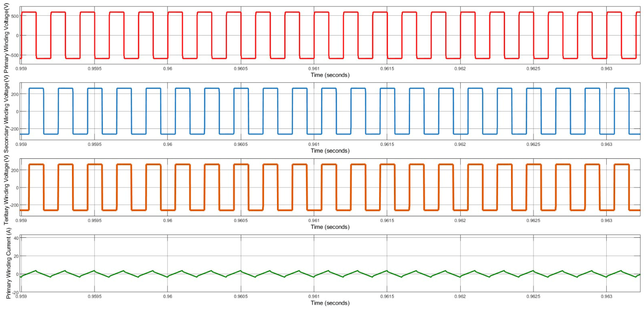
Task: Select the 'Primary Winding Current (A)' y-axis label
Action: (9, 263)
